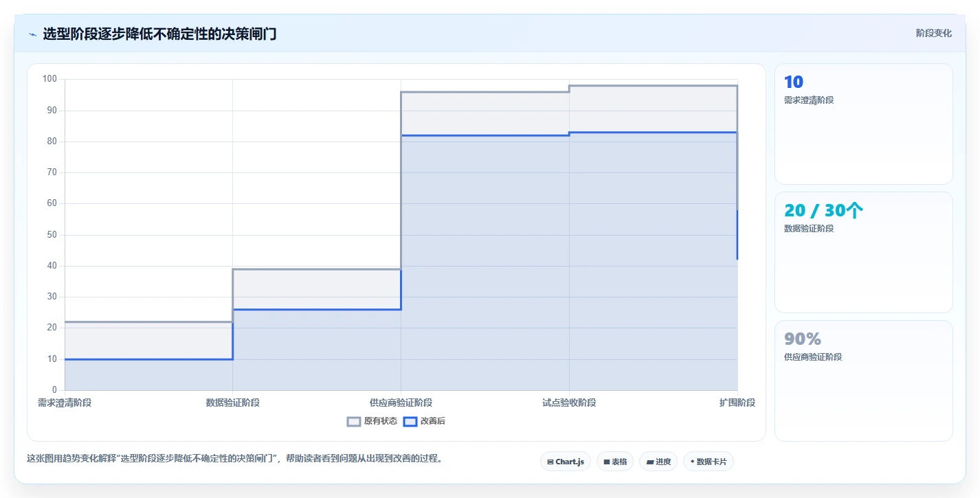Screen dimensions: 980x498
Task: Click the y-axis value 90
Action: click(x=52, y=110)
